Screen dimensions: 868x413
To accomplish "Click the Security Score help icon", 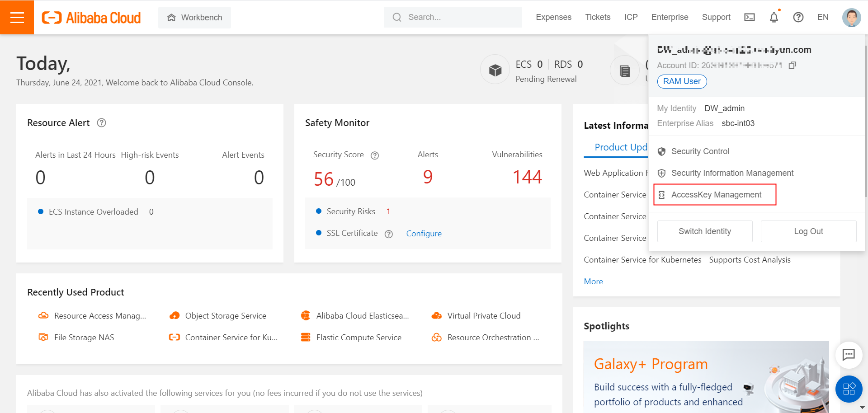I will (x=375, y=155).
